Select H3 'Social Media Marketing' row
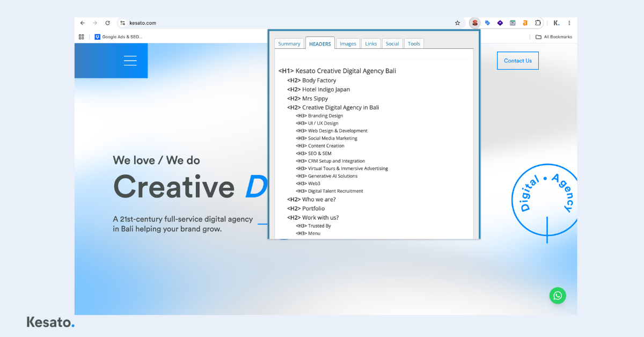The height and width of the screenshot is (337, 644). click(x=326, y=138)
